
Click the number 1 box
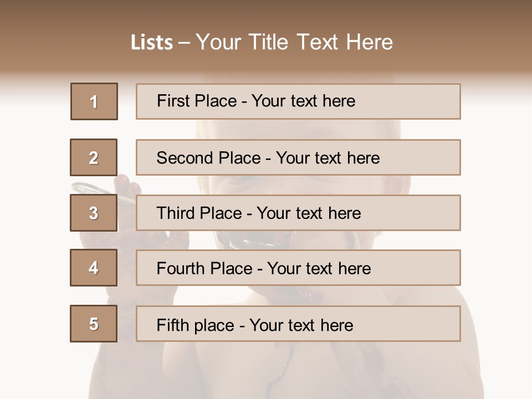[94, 101]
